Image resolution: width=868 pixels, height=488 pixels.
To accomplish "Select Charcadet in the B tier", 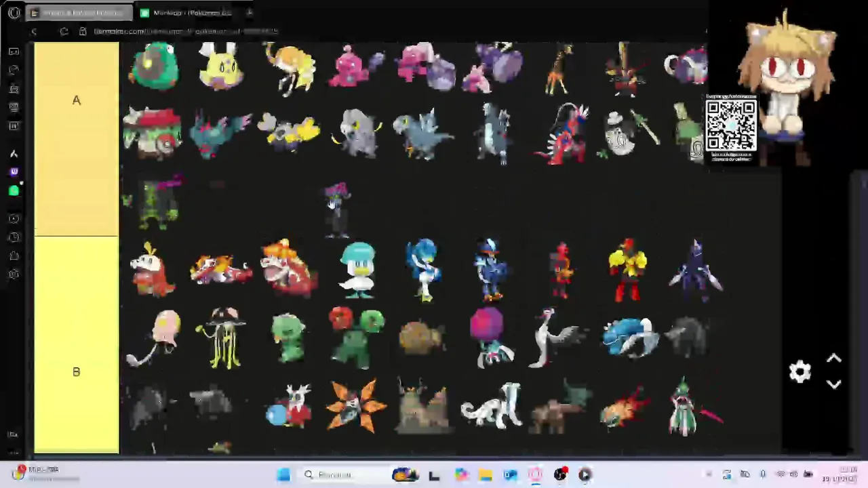I will (561, 270).
